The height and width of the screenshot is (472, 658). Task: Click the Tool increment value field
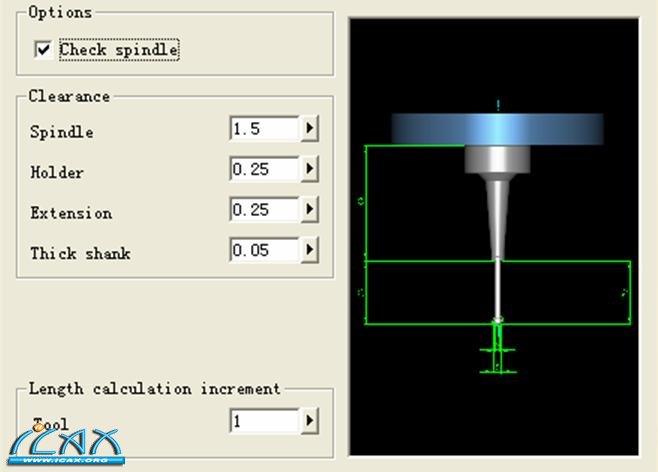click(265, 421)
